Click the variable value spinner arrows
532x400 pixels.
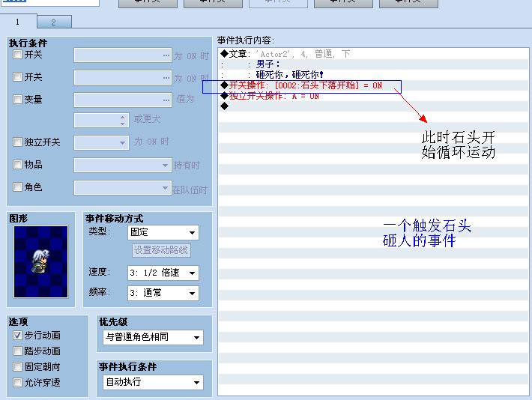(x=123, y=120)
